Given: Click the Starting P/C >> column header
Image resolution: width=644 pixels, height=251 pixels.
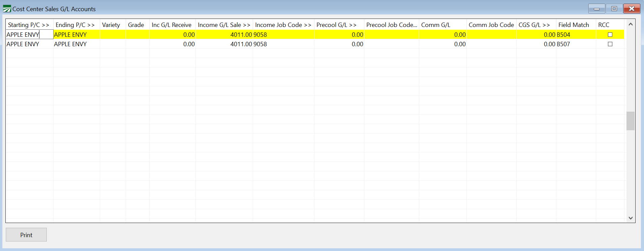Looking at the screenshot, I should [30, 25].
